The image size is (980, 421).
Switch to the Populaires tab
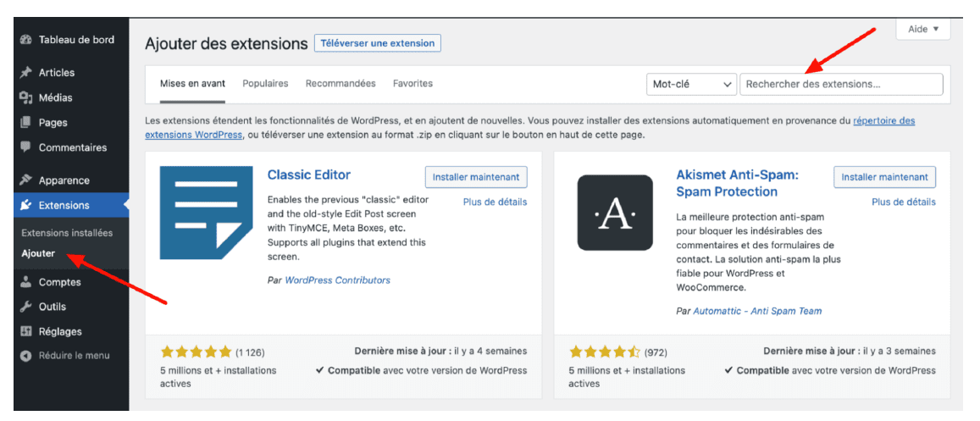click(x=265, y=84)
